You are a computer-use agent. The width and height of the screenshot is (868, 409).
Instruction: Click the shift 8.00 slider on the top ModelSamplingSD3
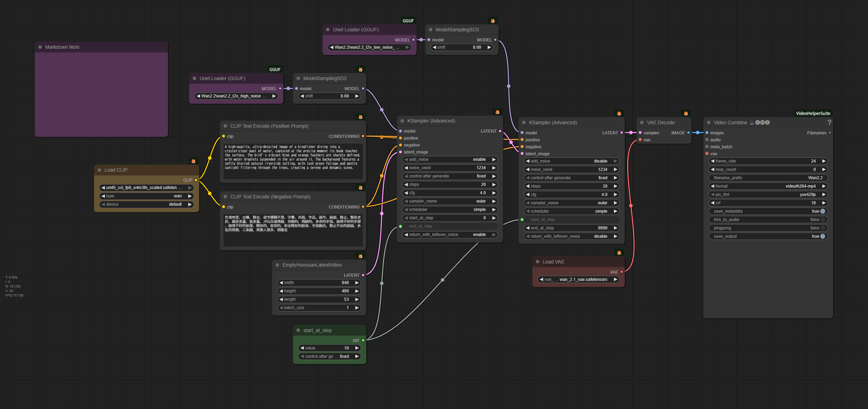pyautogui.click(x=461, y=47)
